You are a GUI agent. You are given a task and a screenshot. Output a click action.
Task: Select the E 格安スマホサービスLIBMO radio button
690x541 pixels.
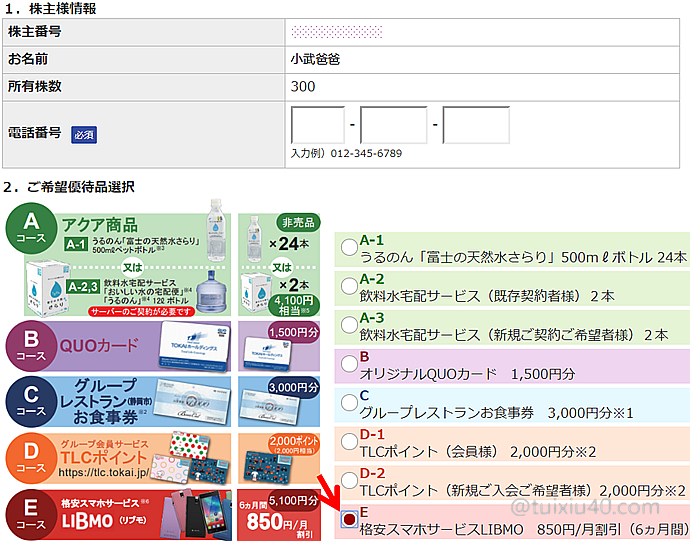(x=349, y=519)
